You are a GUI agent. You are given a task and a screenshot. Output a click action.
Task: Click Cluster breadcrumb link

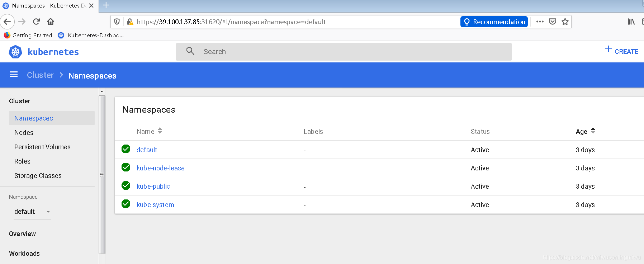(x=40, y=75)
